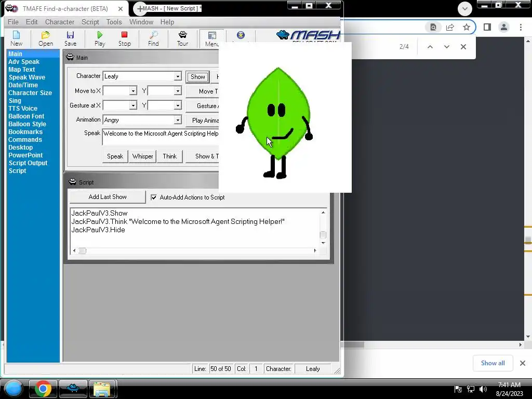
Task: Open the Window menu
Action: (x=141, y=22)
